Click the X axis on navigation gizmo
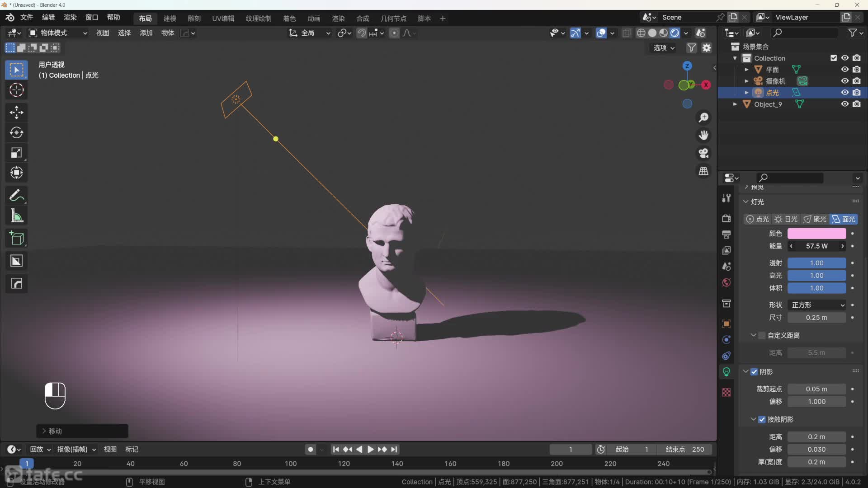868x488 pixels. click(706, 85)
